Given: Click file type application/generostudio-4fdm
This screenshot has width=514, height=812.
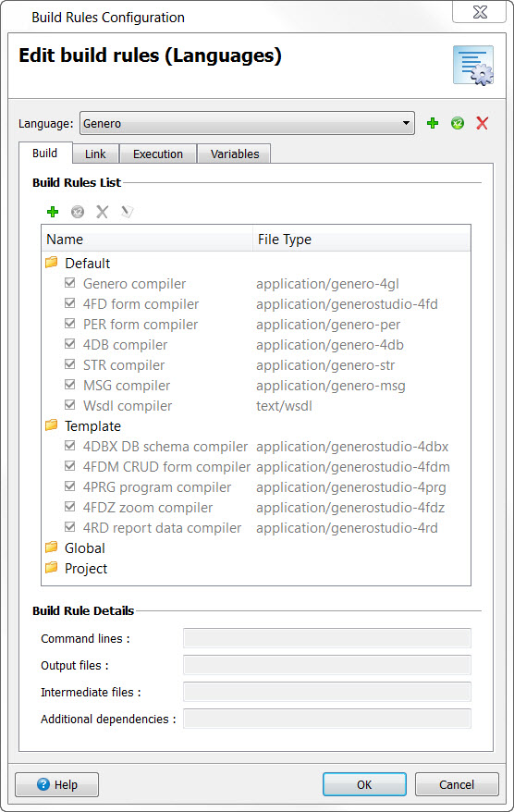Looking at the screenshot, I should [x=352, y=467].
